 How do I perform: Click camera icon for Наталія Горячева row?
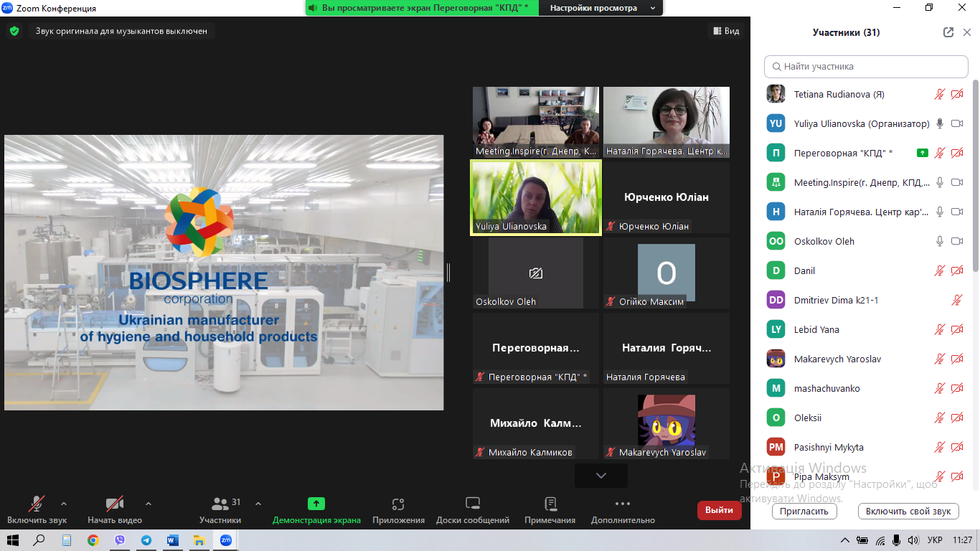tap(957, 212)
